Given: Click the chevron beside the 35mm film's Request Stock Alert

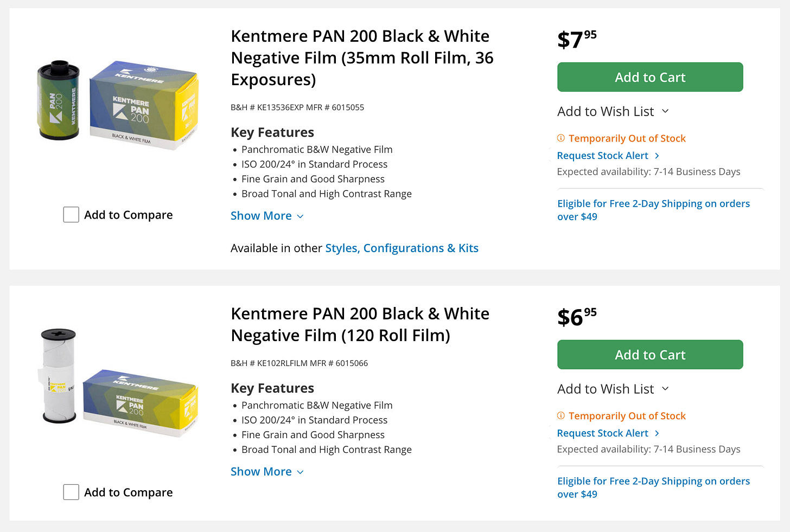Looking at the screenshot, I should pyautogui.click(x=657, y=156).
